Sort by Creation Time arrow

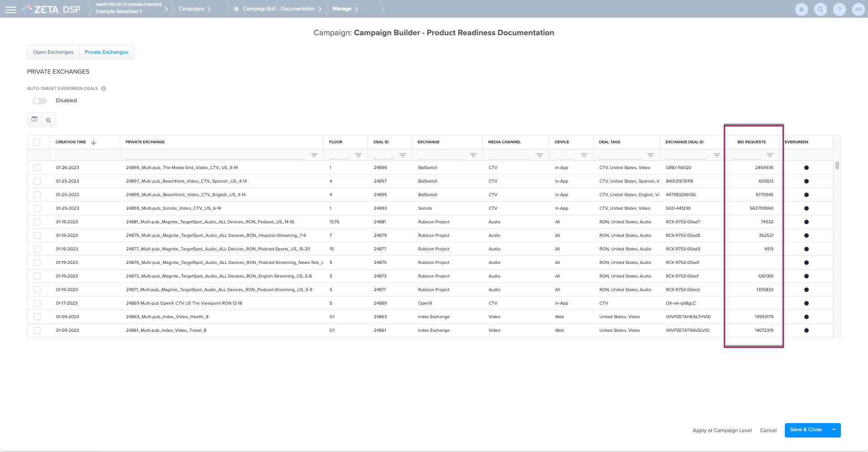coord(94,142)
